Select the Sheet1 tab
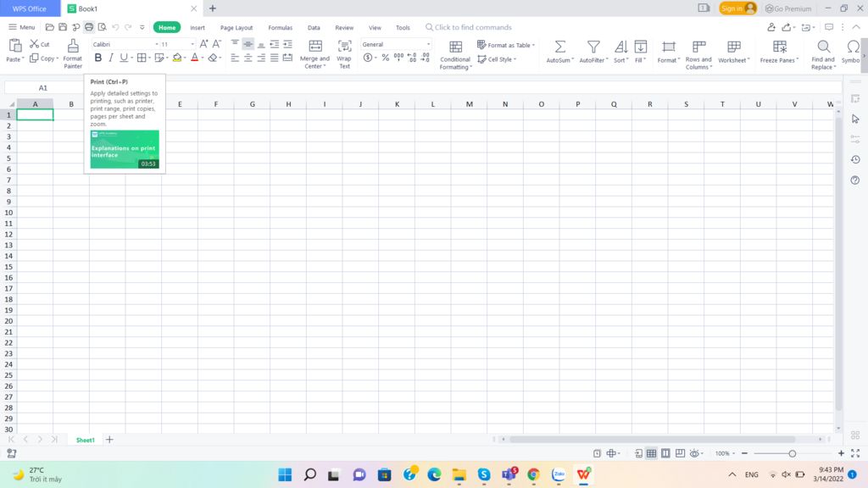The image size is (868, 488). pos(86,440)
